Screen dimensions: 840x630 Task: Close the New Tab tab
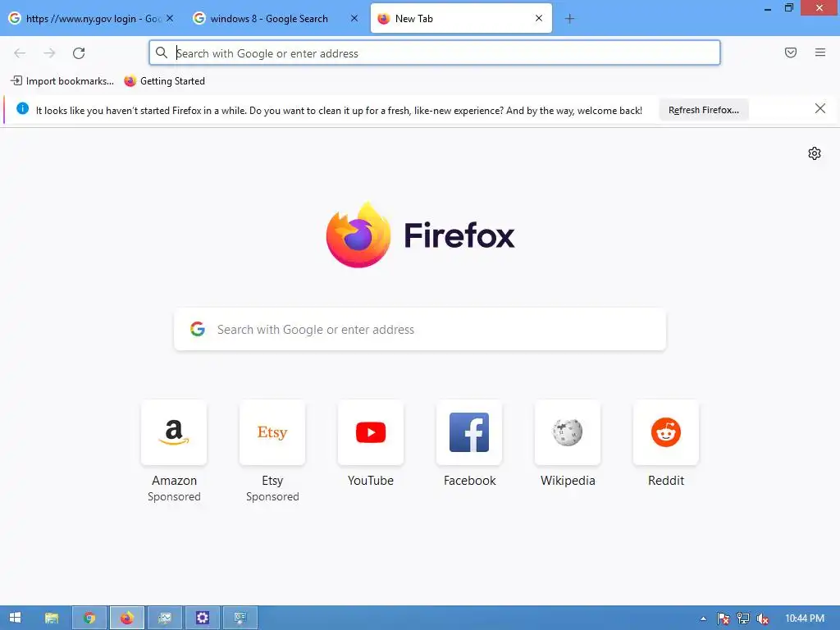(539, 18)
